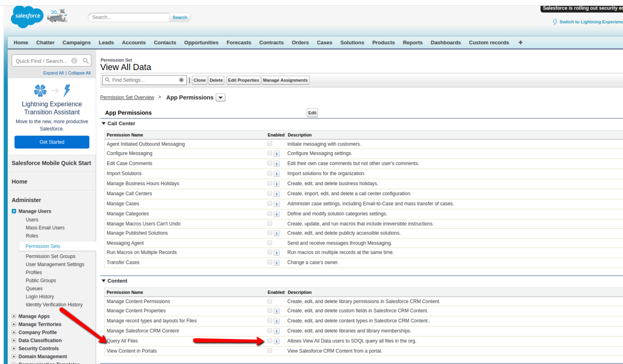This screenshot has width=623, height=364.
Task: Click the plus icon for more tabs
Action: click(520, 43)
